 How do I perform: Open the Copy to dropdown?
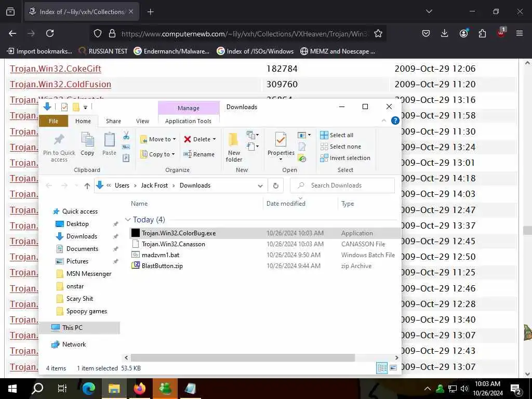point(157,154)
